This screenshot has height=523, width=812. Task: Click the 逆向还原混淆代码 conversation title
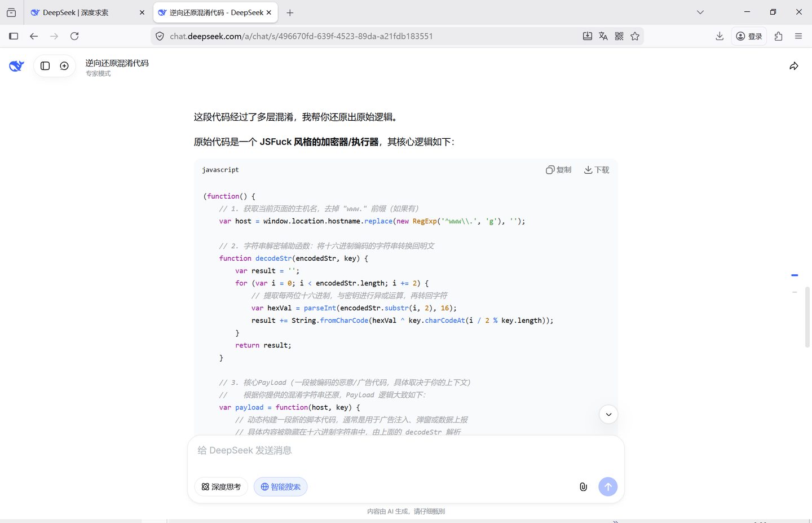click(x=117, y=63)
